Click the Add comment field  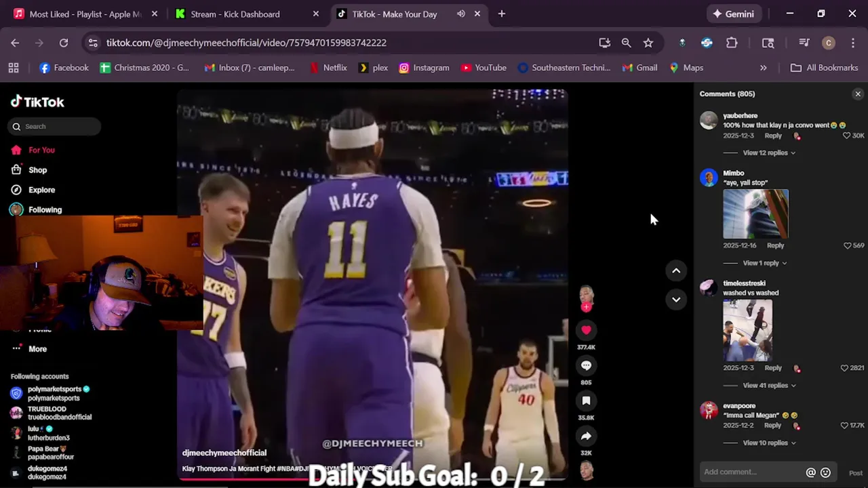pos(753,472)
